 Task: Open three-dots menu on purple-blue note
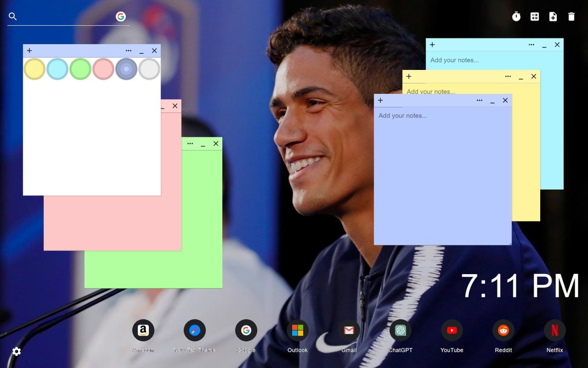tap(480, 100)
